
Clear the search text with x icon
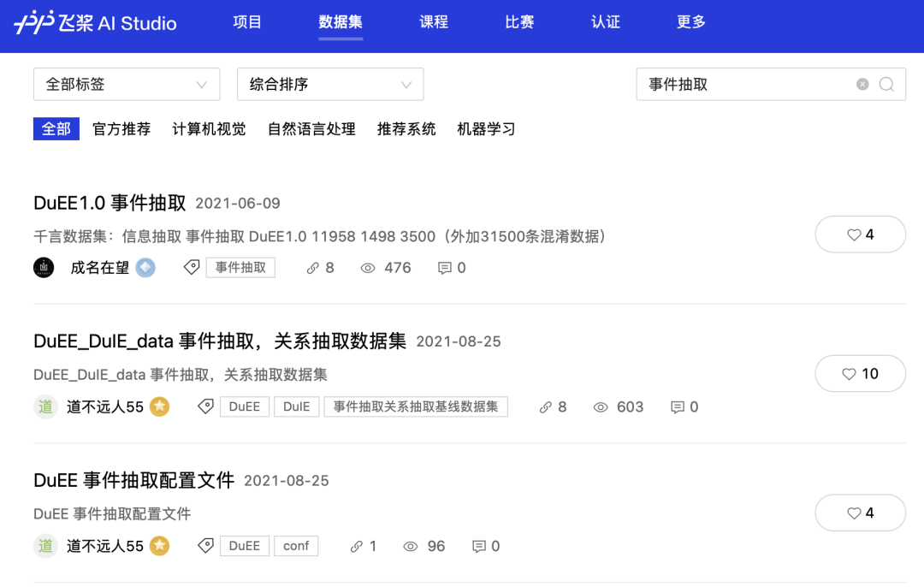[x=862, y=84]
